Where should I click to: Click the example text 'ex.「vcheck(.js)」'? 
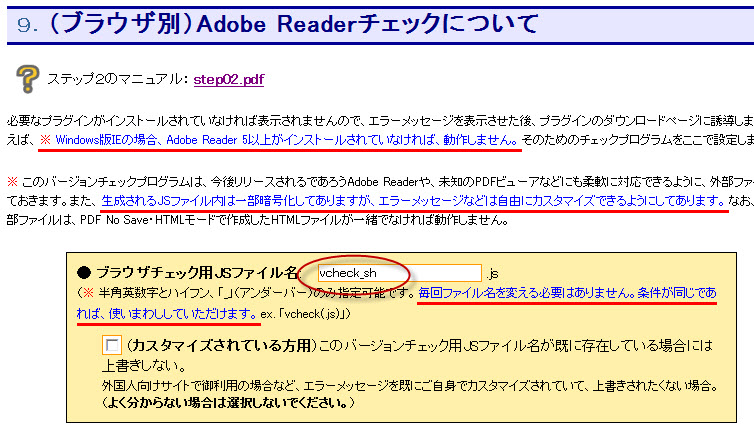click(305, 314)
